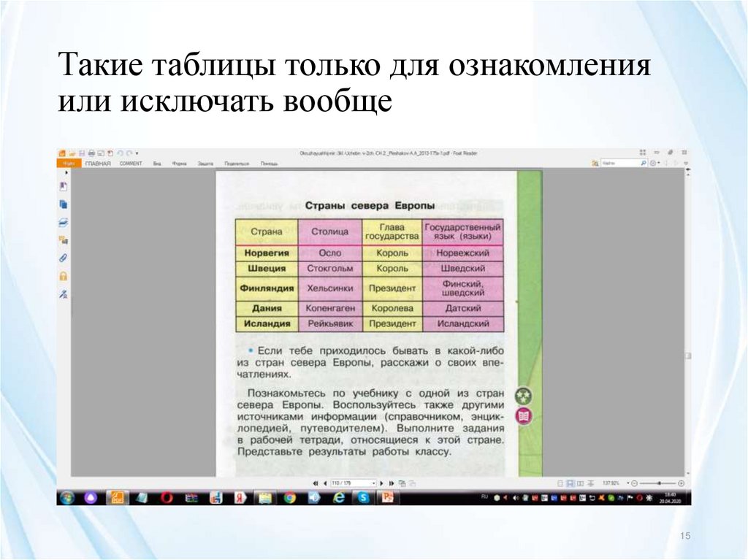Viewport: 748px width, 560px height.
Task: Click the pink book badge icon on page
Action: 524,416
